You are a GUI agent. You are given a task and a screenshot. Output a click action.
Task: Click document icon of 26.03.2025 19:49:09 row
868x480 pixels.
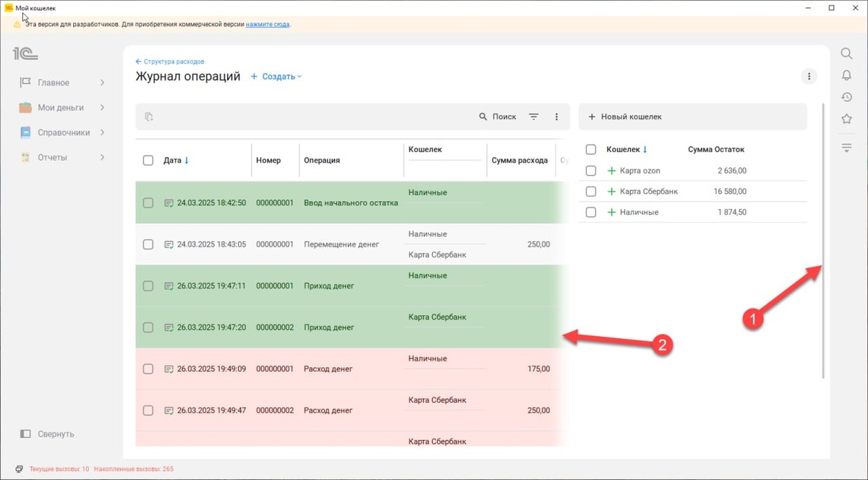point(169,369)
